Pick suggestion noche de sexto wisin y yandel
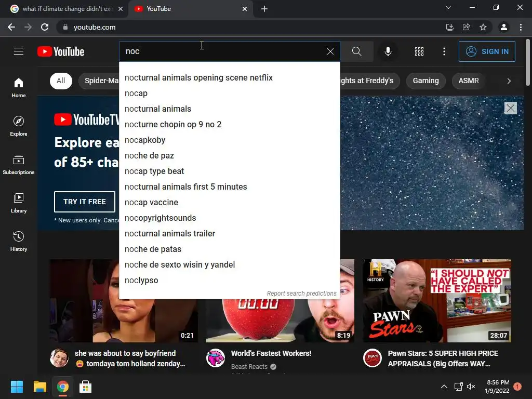 pos(229,265)
